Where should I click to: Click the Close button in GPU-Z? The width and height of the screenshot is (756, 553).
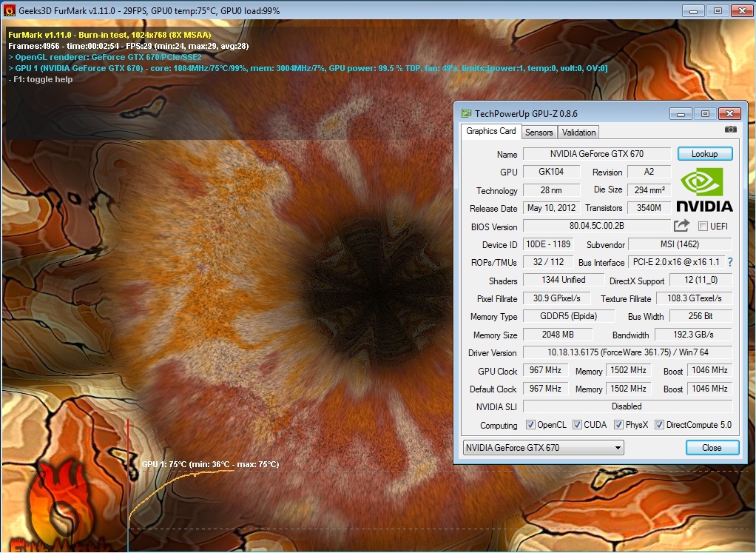click(712, 448)
